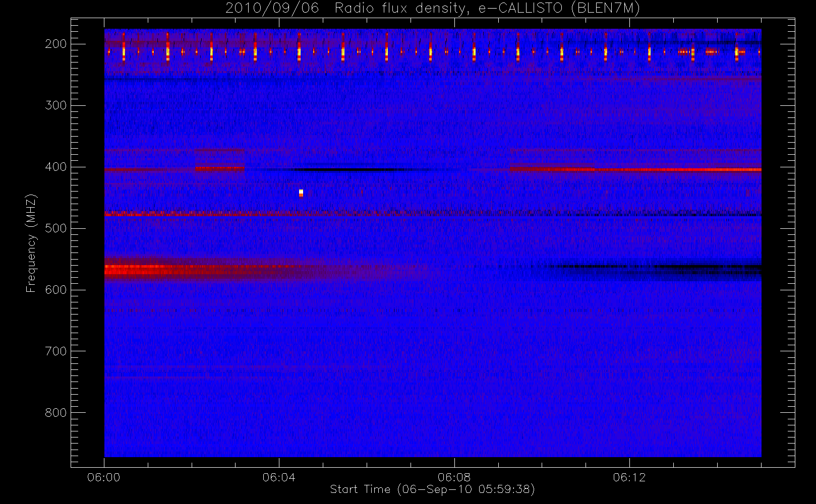The image size is (816, 504).
Task: Click the 06:12 time tick label
Action: (x=629, y=477)
